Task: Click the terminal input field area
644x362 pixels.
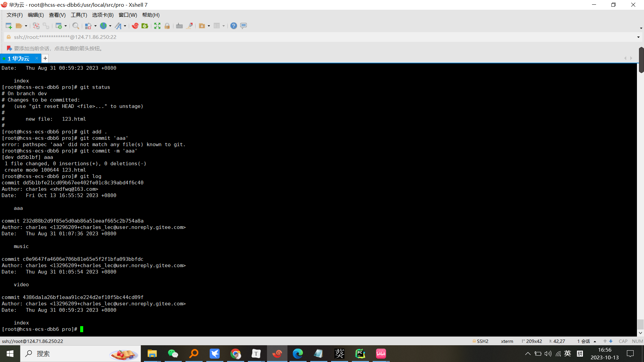Action: point(82,329)
